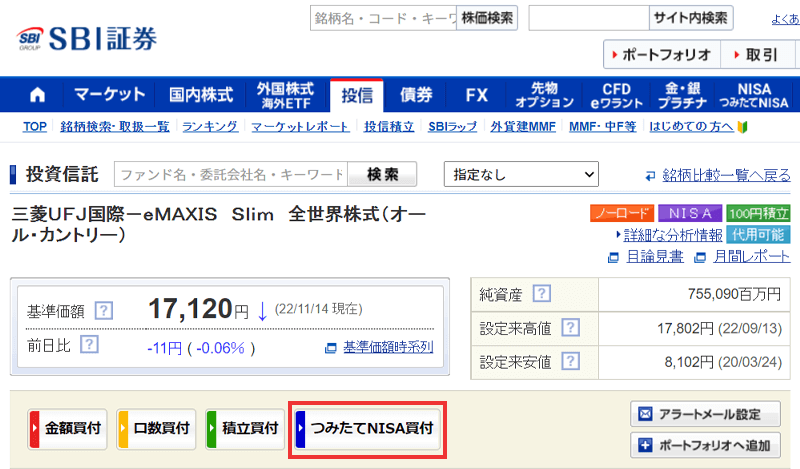Click the 8,102円 (20/03/24) value
This screenshot has width=800, height=469.
click(x=723, y=362)
